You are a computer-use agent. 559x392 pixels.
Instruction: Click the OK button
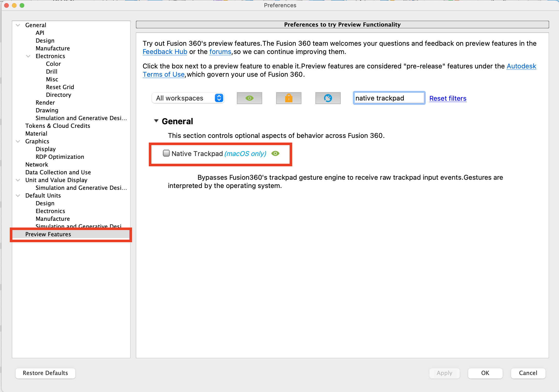pos(485,373)
